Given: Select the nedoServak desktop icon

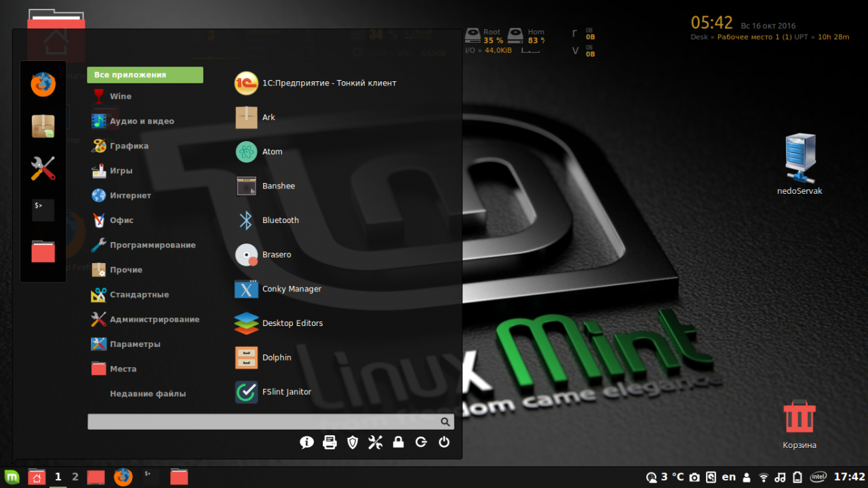Looking at the screenshot, I should point(800,165).
